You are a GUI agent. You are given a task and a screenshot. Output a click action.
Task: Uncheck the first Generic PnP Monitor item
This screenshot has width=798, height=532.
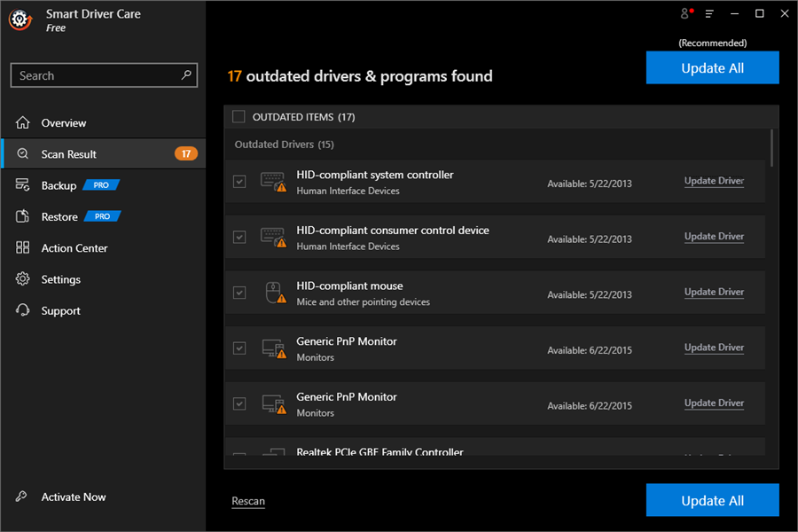pos(239,348)
